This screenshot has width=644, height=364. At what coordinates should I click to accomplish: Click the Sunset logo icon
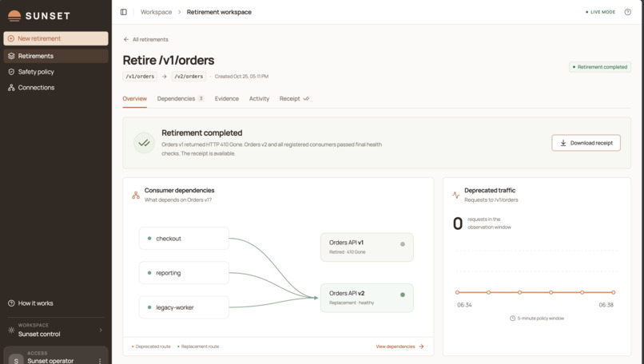pos(14,16)
